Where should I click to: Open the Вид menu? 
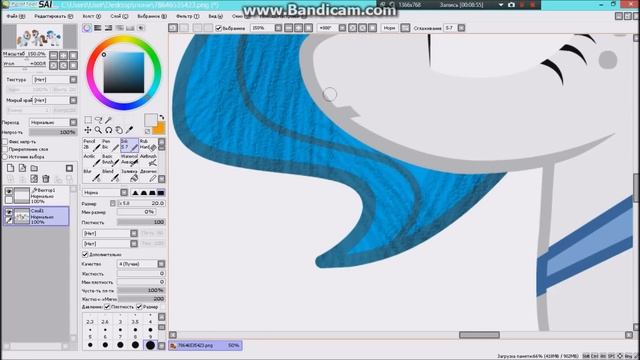pyautogui.click(x=216, y=16)
